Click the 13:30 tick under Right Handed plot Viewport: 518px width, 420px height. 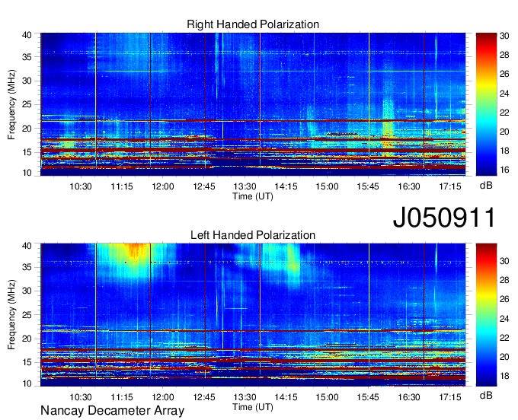pyautogui.click(x=245, y=186)
